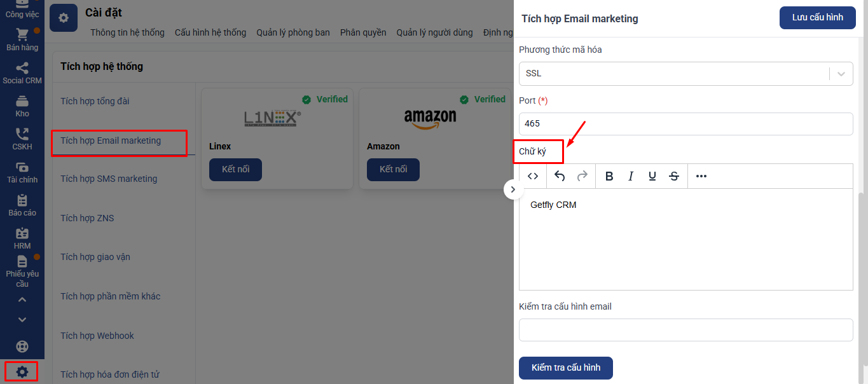The image size is (868, 384).
Task: Click the Kiểm tra cấu hình button
Action: pyautogui.click(x=565, y=368)
